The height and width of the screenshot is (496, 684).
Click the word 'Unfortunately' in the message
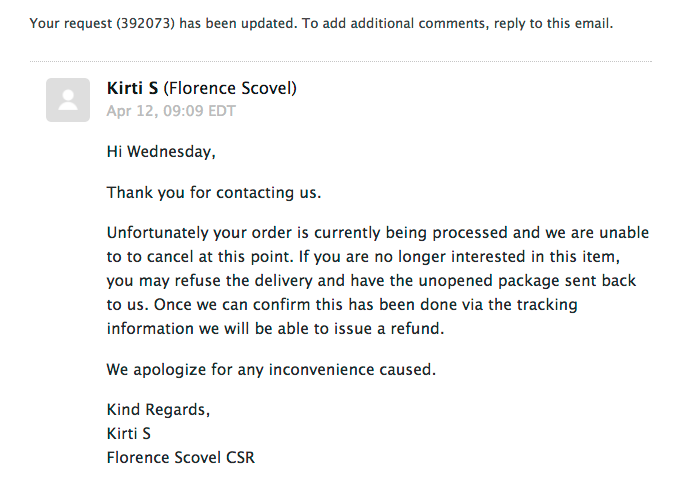click(157, 233)
